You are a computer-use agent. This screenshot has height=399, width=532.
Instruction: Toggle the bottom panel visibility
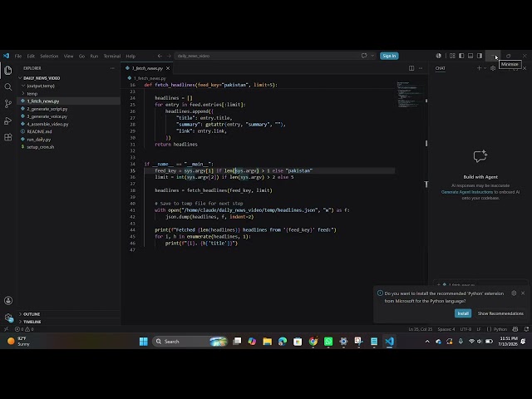click(470, 56)
